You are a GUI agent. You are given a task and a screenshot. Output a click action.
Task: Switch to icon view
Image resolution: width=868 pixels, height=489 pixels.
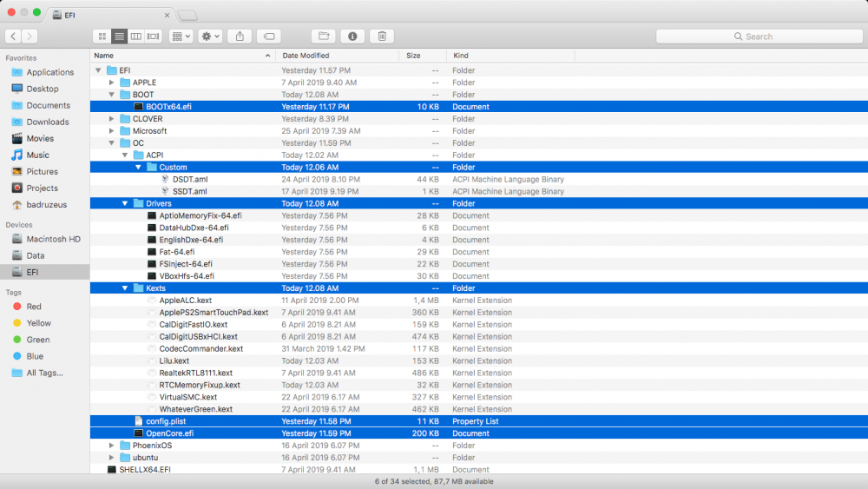click(102, 36)
